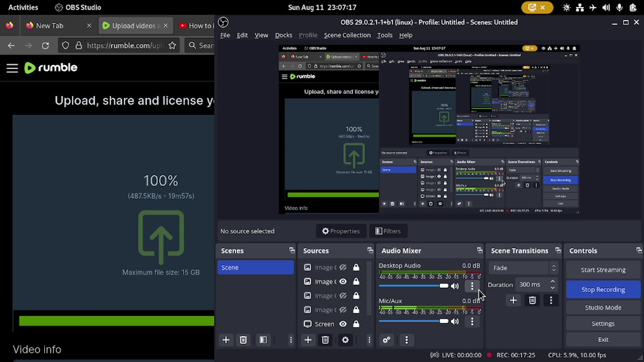Go back in Firefox
644x362 pixels.
point(11,45)
